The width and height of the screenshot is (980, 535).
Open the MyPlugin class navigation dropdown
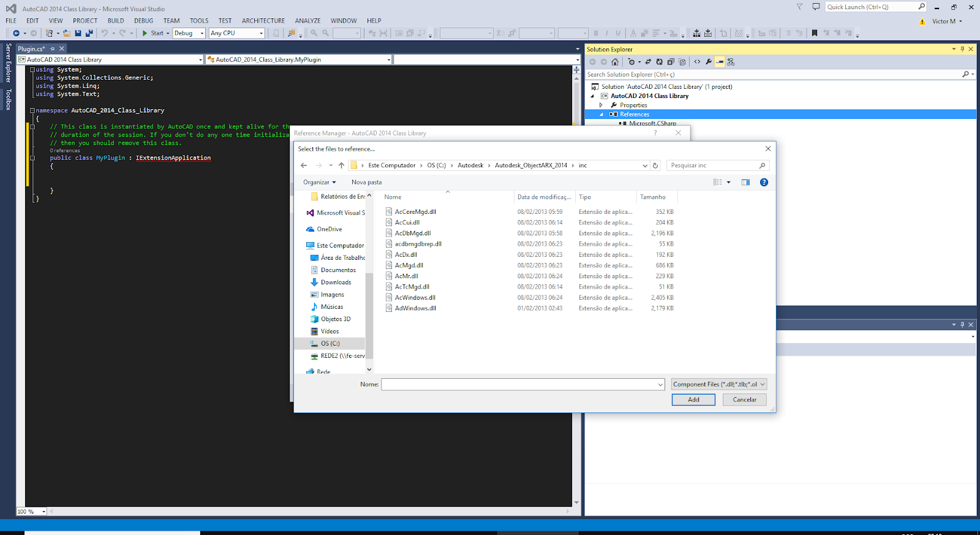pyautogui.click(x=299, y=59)
